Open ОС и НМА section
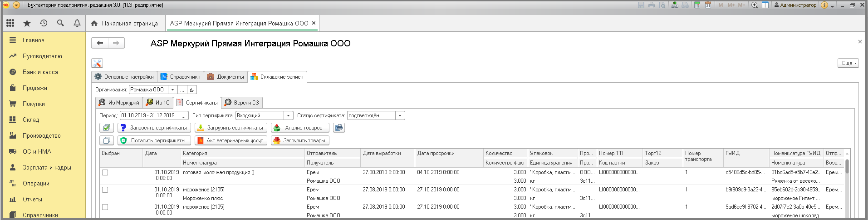The image size is (868, 220). [x=44, y=151]
